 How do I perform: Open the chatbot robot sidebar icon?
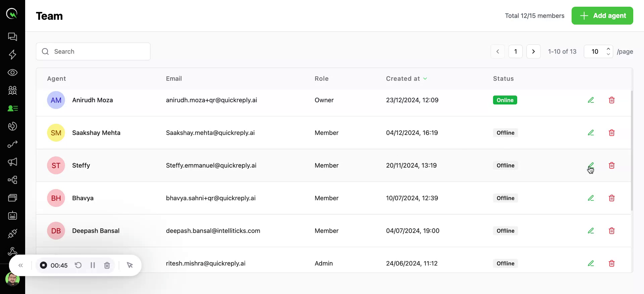(x=12, y=216)
